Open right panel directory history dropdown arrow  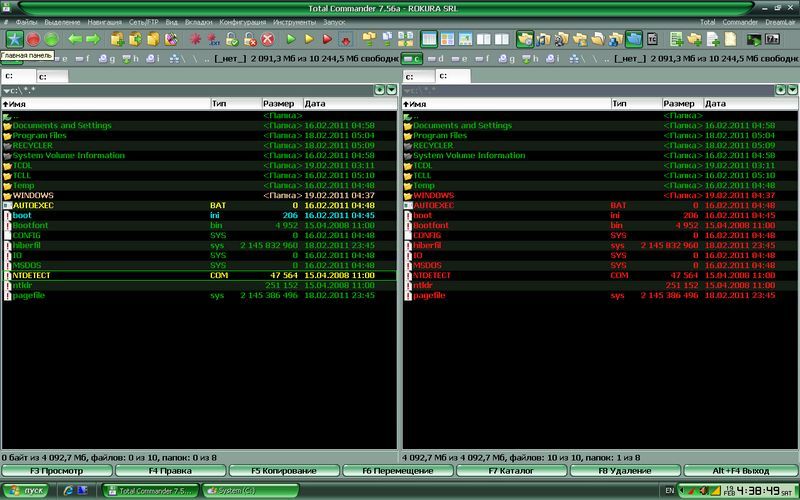pos(791,90)
